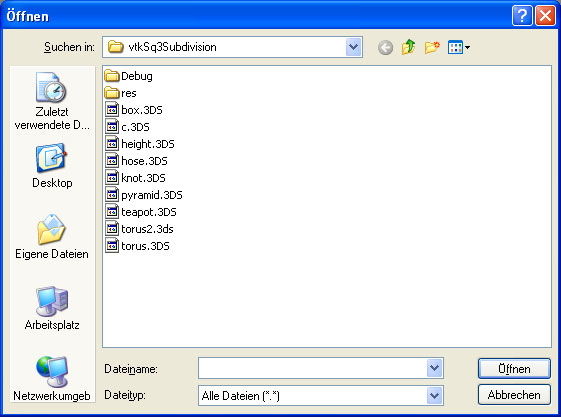The width and height of the screenshot is (561, 417).
Task: Go back using the toolbar back arrow
Action: pos(385,47)
